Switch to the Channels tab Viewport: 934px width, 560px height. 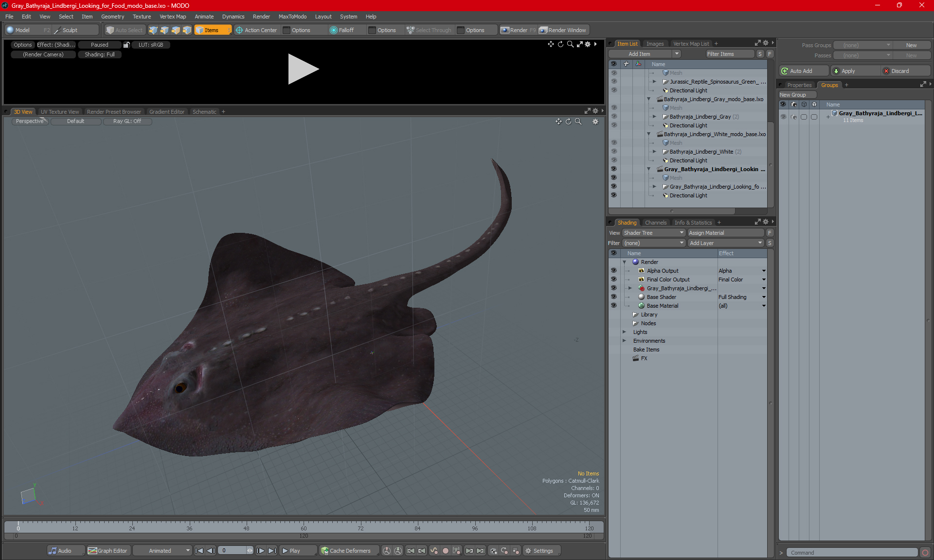(655, 223)
